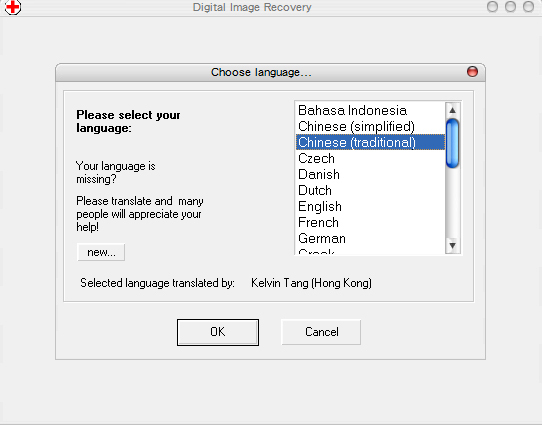Pick Dutch in the language list

click(x=370, y=190)
